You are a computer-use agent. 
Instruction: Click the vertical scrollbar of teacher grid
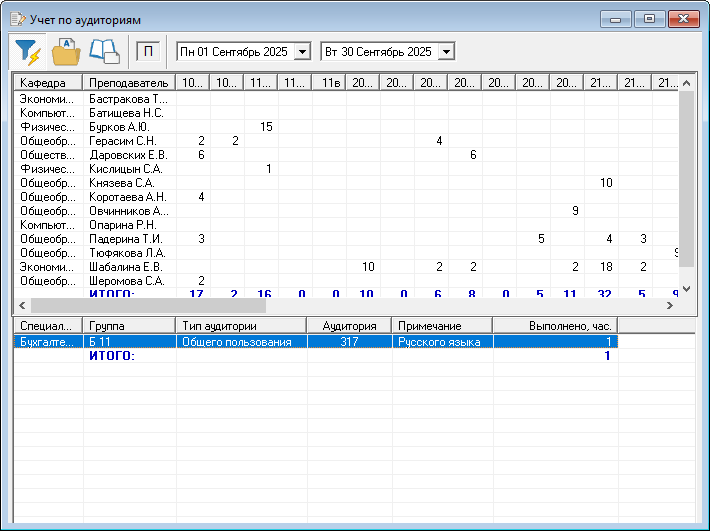coord(686,180)
